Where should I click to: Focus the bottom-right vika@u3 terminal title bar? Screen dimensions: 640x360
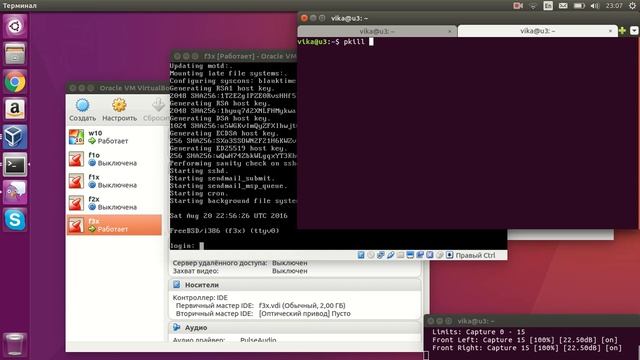[x=532, y=321]
